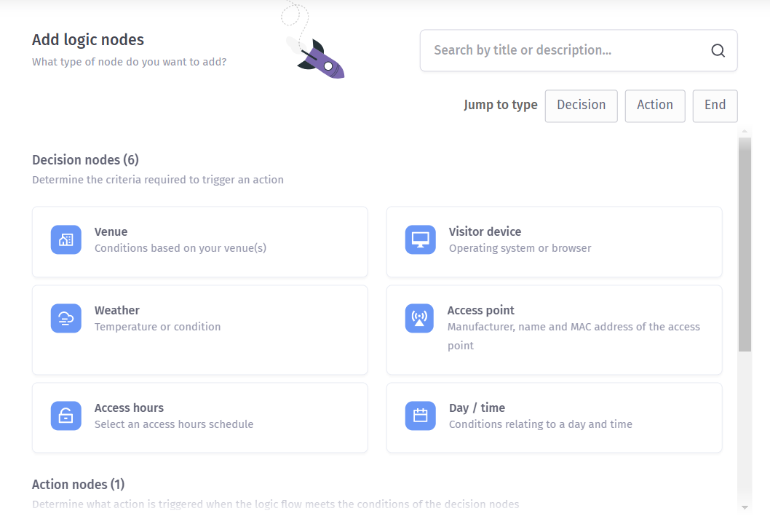Select the Venue node title
This screenshot has height=532, width=770.
tap(111, 232)
